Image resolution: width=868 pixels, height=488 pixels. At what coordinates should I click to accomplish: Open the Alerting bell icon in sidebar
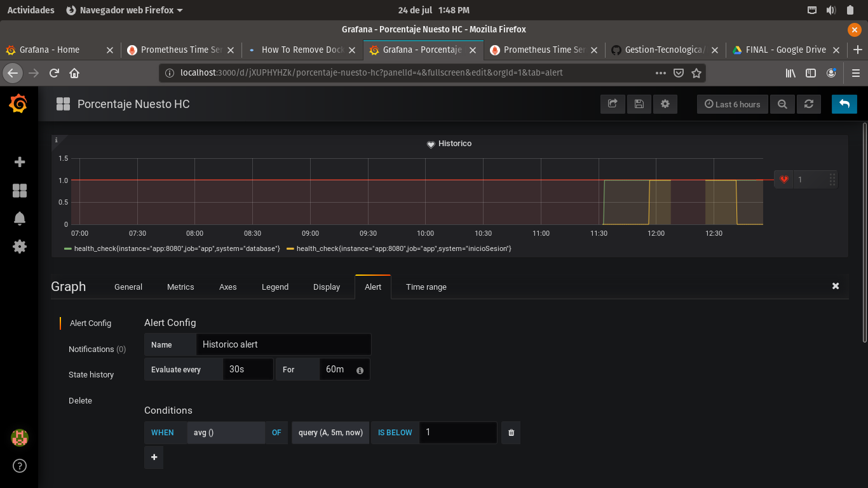pos(20,219)
